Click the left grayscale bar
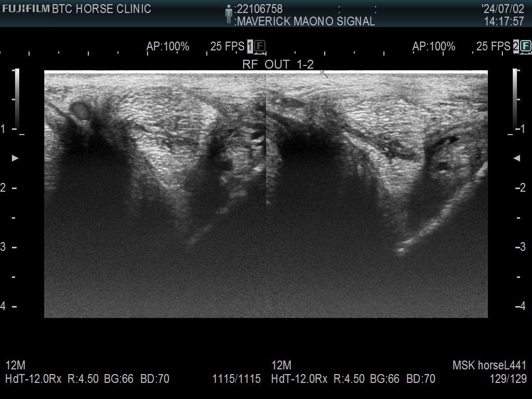Image resolution: width=532 pixels, height=399 pixels. 16,99
